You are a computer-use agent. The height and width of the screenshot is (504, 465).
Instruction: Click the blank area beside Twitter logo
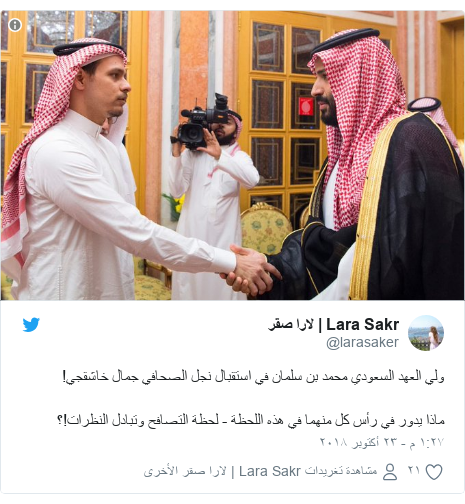click(150, 325)
